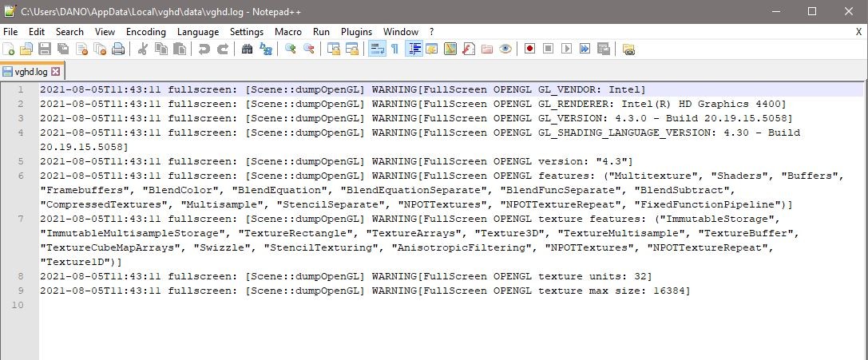Open the Function List panel icon
The height and width of the screenshot is (360, 868).
pyautogui.click(x=469, y=49)
